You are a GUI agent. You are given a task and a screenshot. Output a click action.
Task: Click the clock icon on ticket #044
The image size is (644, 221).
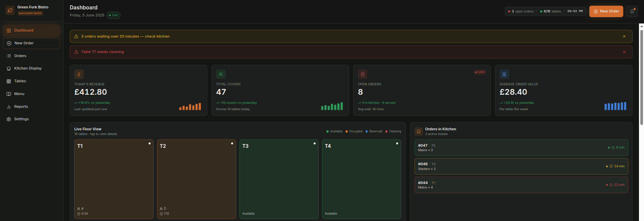[611, 185]
